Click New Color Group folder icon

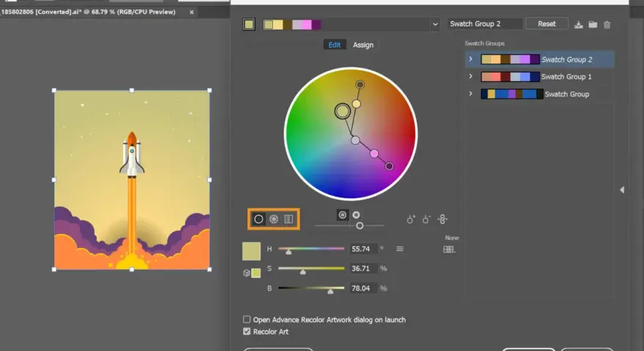pos(593,25)
